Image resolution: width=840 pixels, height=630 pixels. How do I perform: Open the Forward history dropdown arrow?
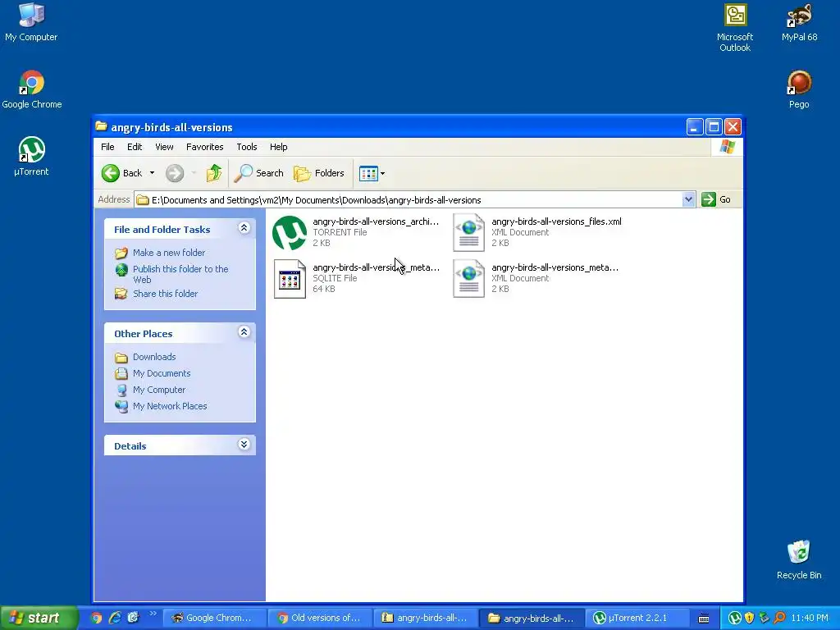coord(194,173)
